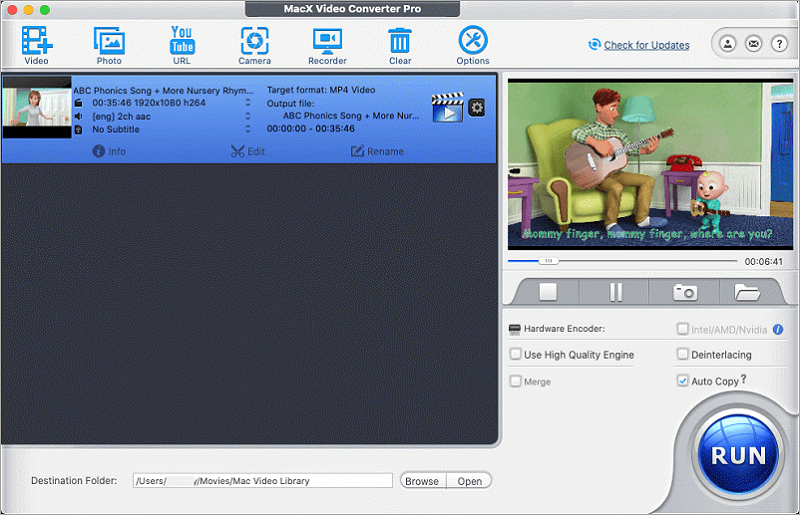Image resolution: width=800 pixels, height=515 pixels.
Task: Add a video with the Video icon
Action: click(x=36, y=45)
